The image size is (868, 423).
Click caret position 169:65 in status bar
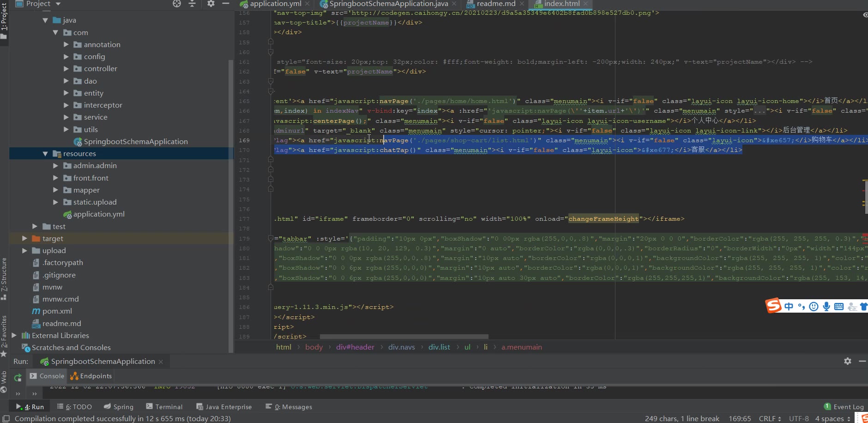[740, 418]
